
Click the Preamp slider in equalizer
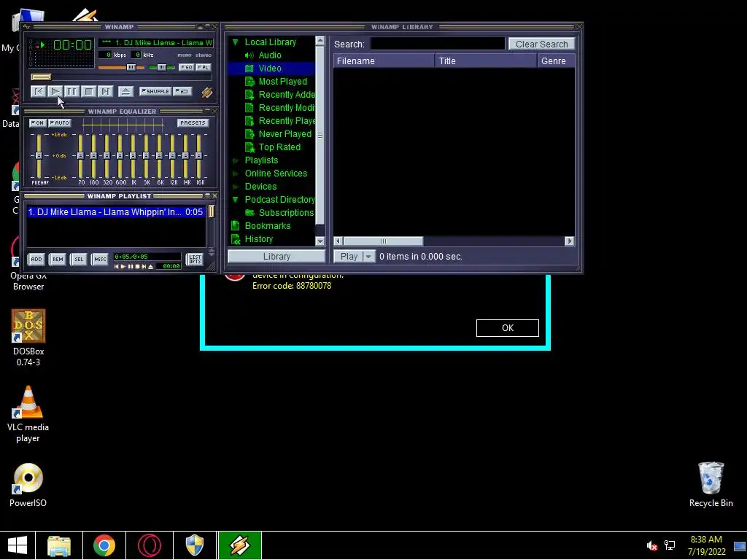tap(39, 156)
